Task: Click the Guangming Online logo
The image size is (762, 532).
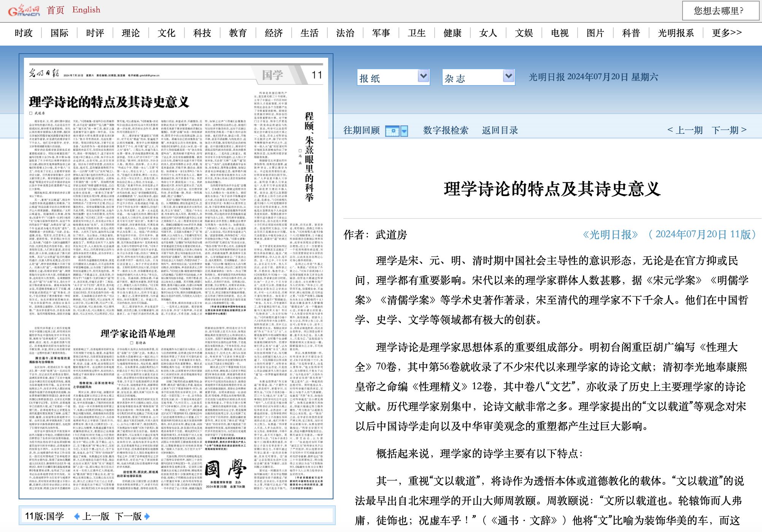Action: [x=24, y=11]
